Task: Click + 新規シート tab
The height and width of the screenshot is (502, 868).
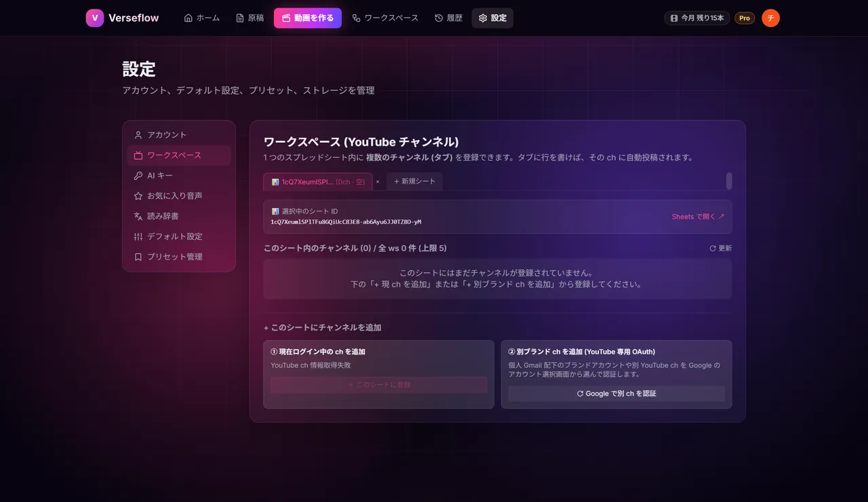Action: tap(414, 182)
